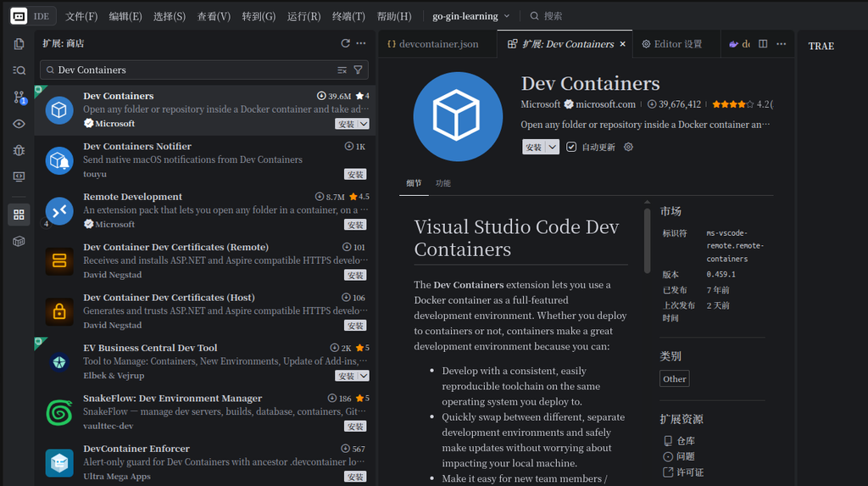Install Dev Containers from detail page
Screen dimensions: 868x486
point(534,147)
